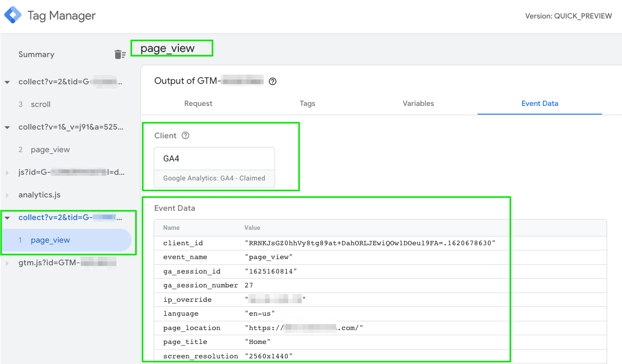Screen dimensions: 622x364
Task: Select the Event Data tab
Action: click(540, 103)
